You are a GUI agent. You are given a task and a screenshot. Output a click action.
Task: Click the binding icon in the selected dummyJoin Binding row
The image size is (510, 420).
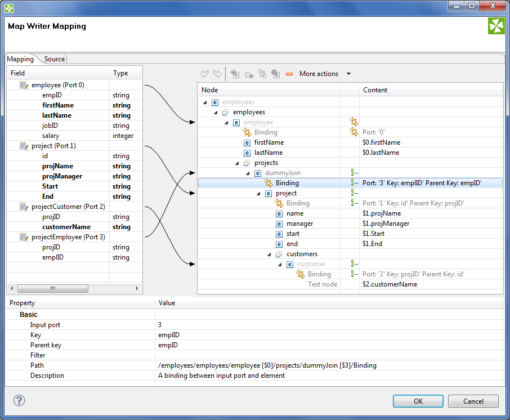(269, 183)
